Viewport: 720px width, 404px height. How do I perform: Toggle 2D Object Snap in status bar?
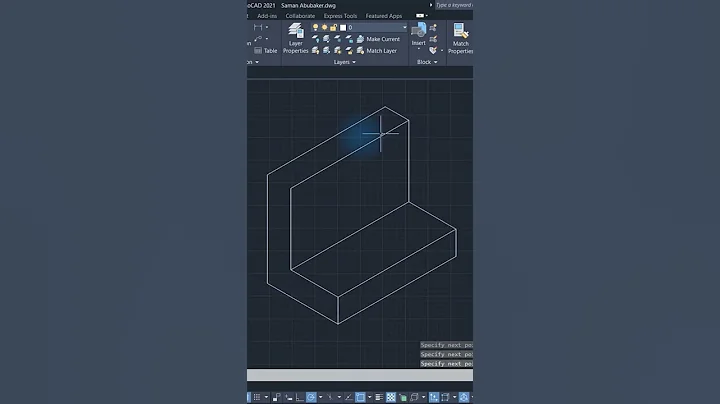(360, 397)
